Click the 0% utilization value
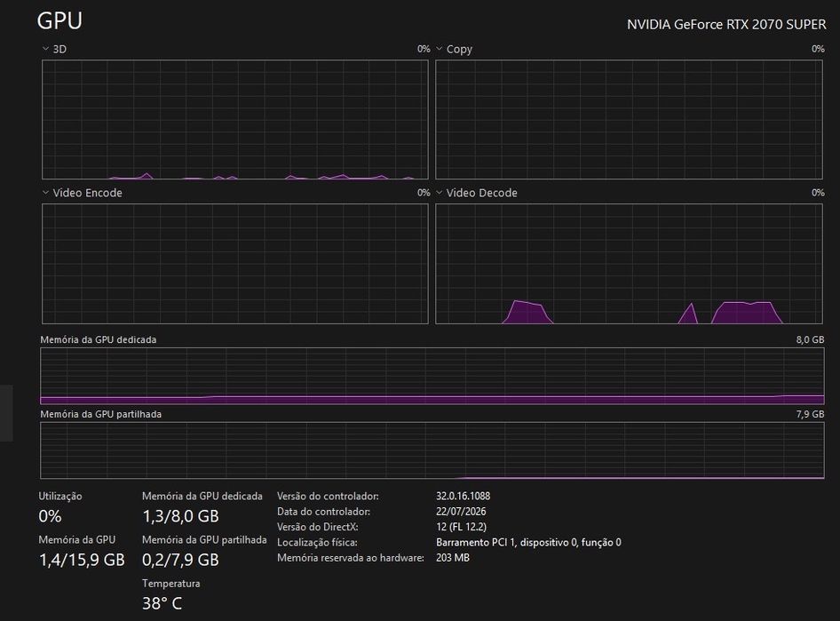The height and width of the screenshot is (621, 840). click(x=50, y=516)
